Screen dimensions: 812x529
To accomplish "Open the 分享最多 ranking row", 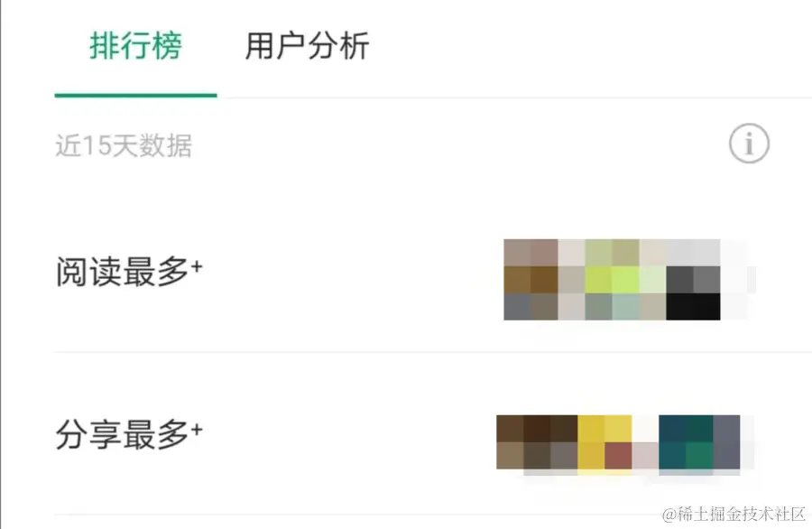I will coord(433,434).
